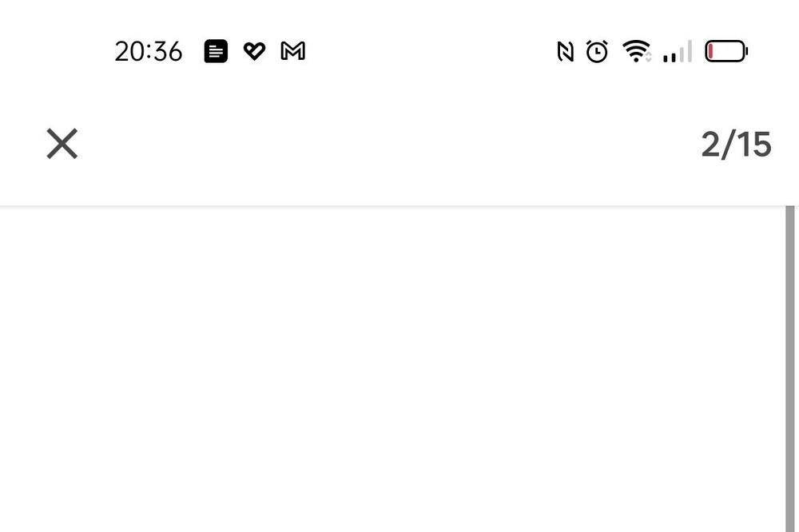Click the current page number 2

(x=710, y=145)
